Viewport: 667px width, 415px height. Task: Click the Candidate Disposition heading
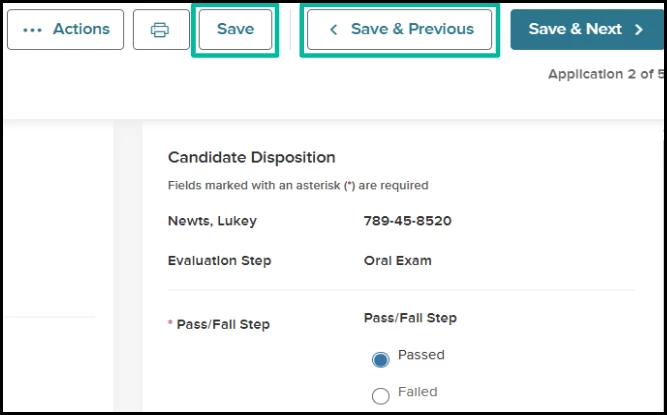[251, 157]
